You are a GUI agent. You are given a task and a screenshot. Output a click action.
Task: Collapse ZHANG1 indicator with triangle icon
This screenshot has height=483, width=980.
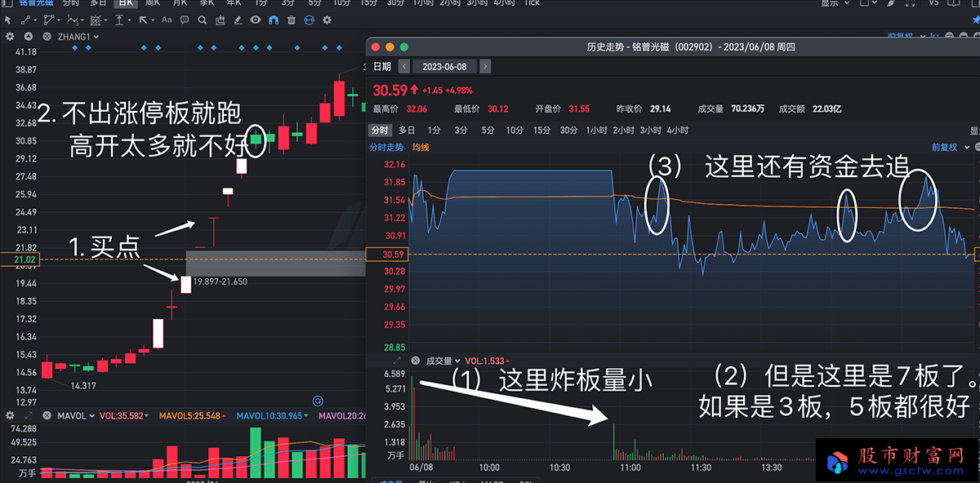pyautogui.click(x=28, y=37)
